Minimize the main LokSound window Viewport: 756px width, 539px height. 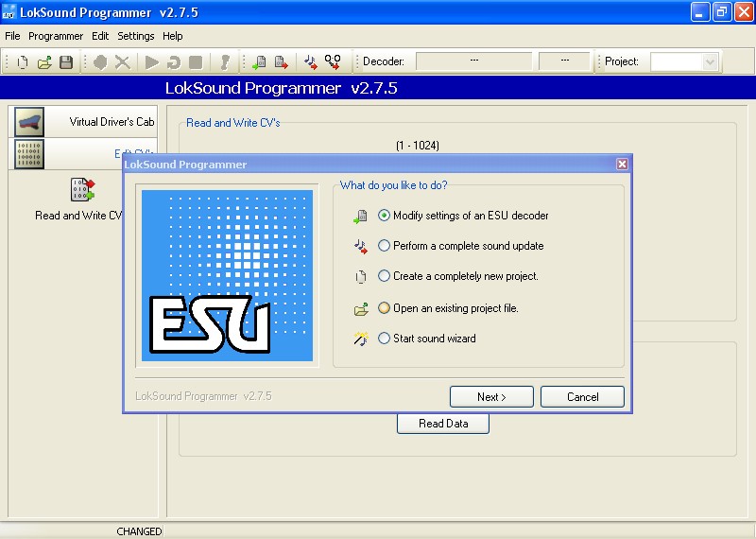(700, 11)
